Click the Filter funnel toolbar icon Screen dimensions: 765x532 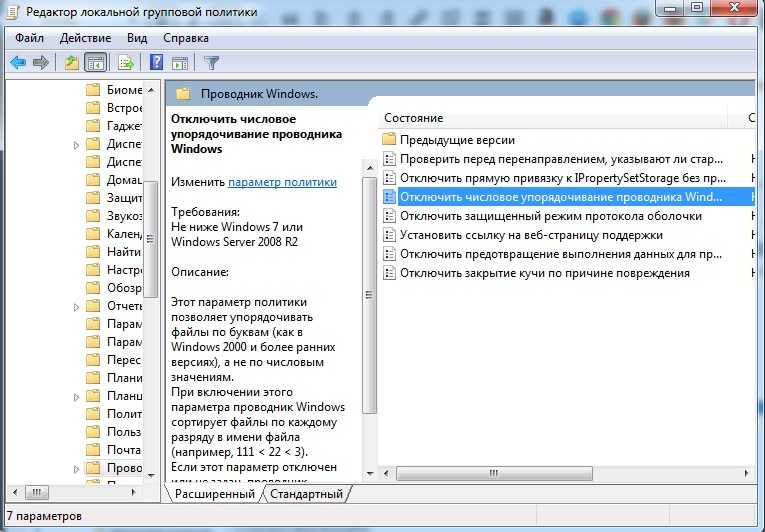pos(211,62)
